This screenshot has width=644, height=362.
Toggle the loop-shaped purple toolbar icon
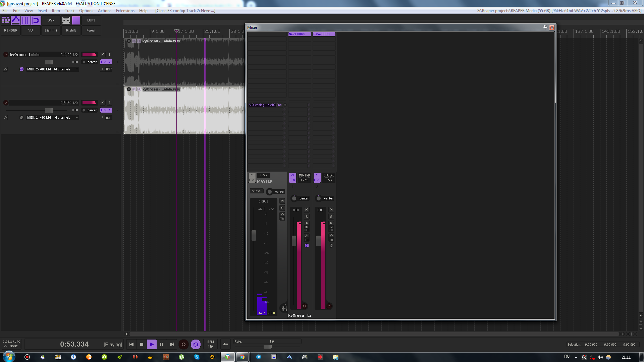[x=36, y=20]
